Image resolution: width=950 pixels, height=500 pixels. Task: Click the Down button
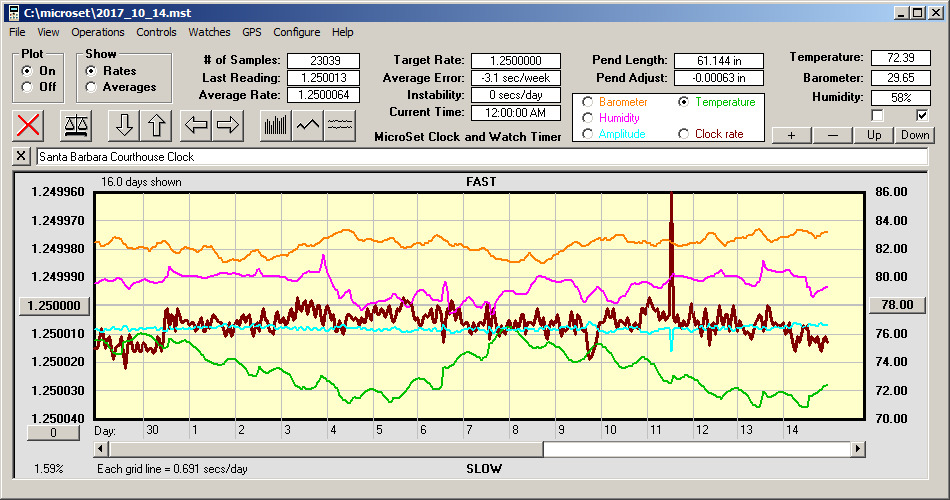(x=915, y=135)
